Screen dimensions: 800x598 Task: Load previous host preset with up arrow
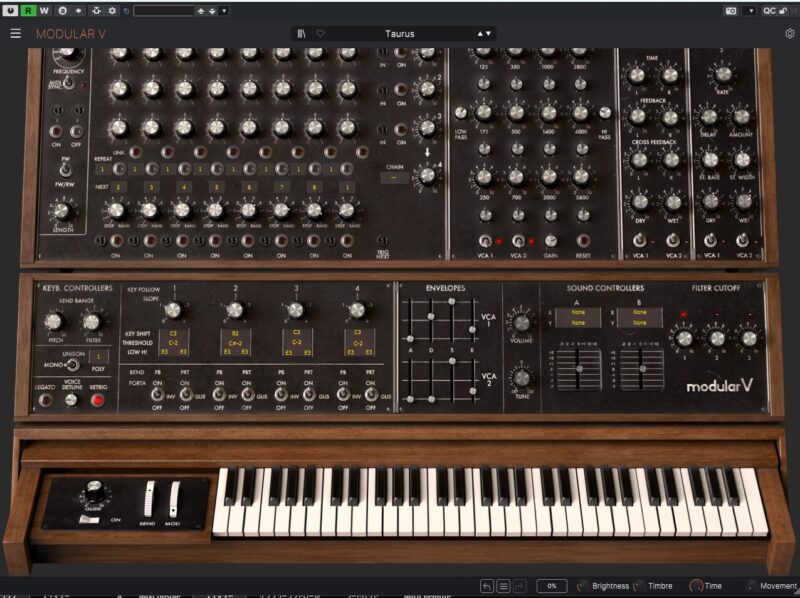point(201,11)
